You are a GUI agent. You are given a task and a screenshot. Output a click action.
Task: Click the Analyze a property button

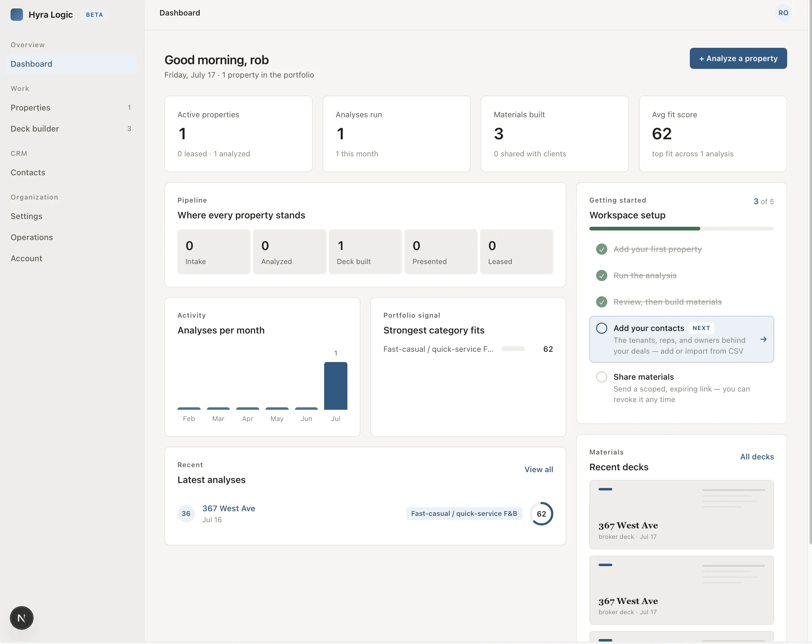(738, 58)
